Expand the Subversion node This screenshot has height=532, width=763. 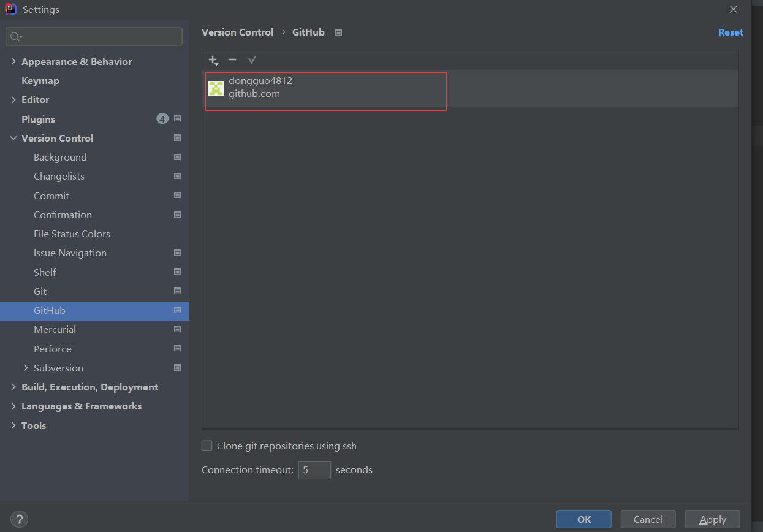[26, 368]
